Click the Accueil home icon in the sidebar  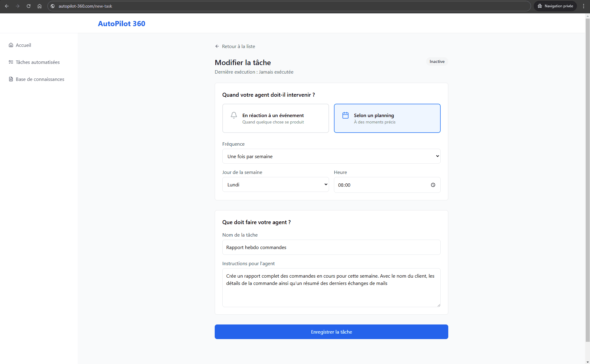point(11,45)
